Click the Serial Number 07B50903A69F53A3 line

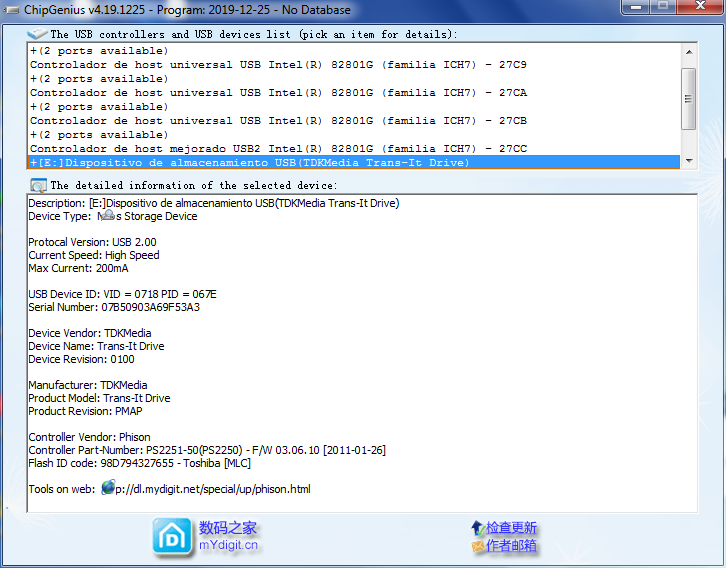[x=114, y=307]
